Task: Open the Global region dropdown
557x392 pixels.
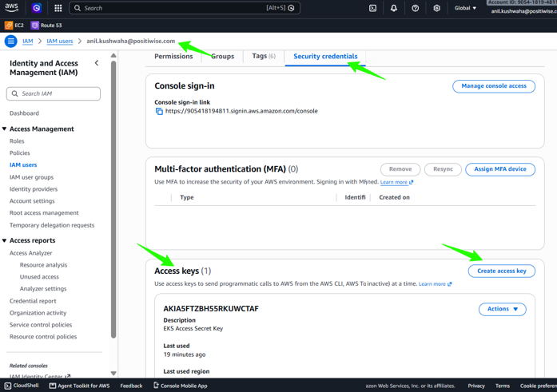Action: coord(465,8)
